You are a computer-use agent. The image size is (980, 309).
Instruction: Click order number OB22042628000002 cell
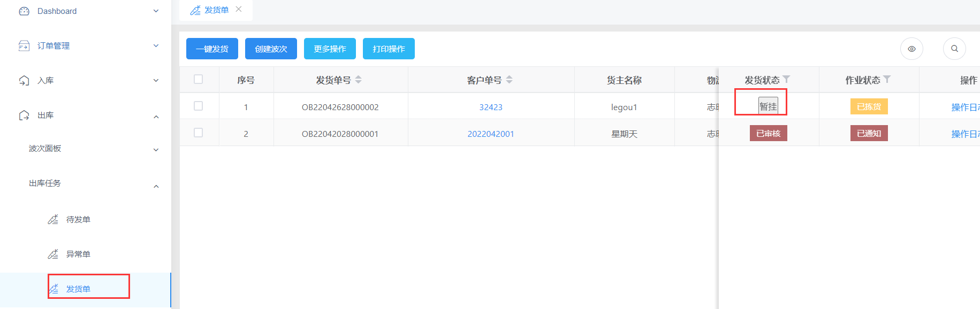(x=340, y=107)
